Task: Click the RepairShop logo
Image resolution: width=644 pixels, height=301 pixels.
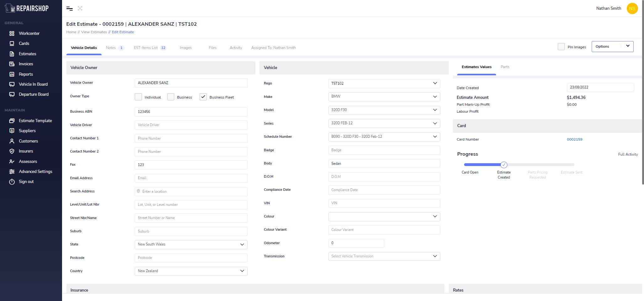Action: [27, 8]
